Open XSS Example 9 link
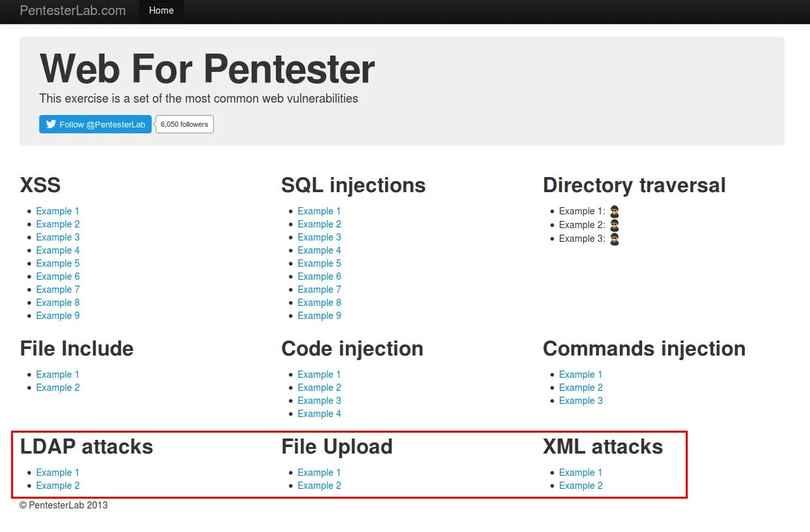This screenshot has height=532, width=810. (x=58, y=316)
